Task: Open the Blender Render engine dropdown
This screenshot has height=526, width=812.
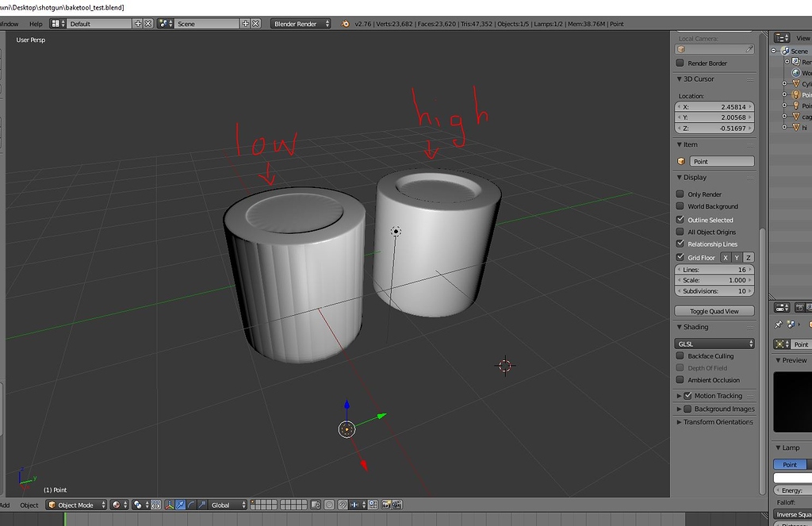Action: (297, 24)
